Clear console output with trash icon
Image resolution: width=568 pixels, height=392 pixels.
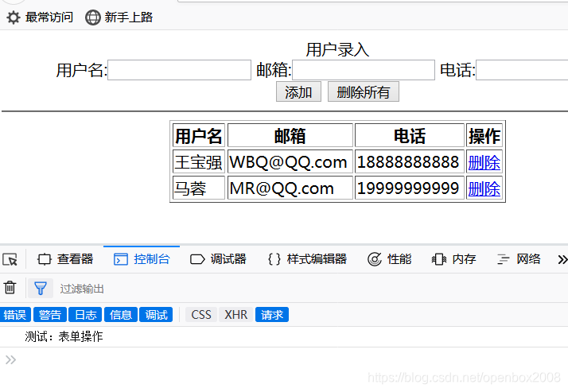[x=10, y=288]
